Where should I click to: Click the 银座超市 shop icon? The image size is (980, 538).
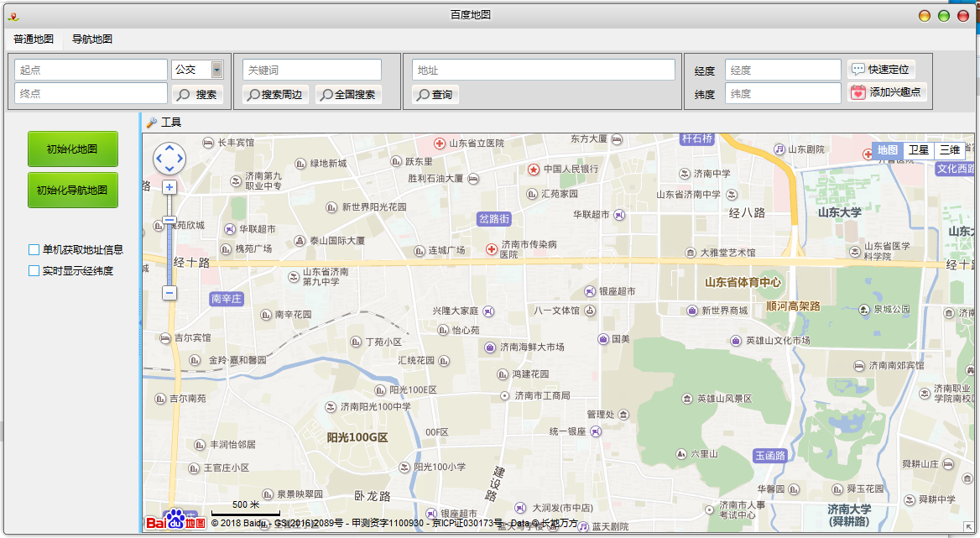click(590, 291)
